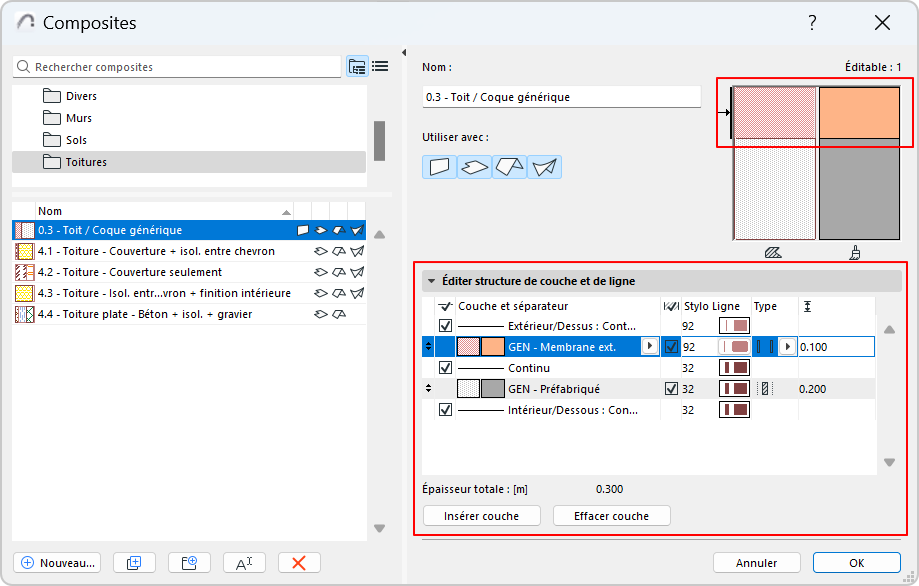Click the skin thickness column header icon
Screen dimensions: 919x586
pos(808,306)
